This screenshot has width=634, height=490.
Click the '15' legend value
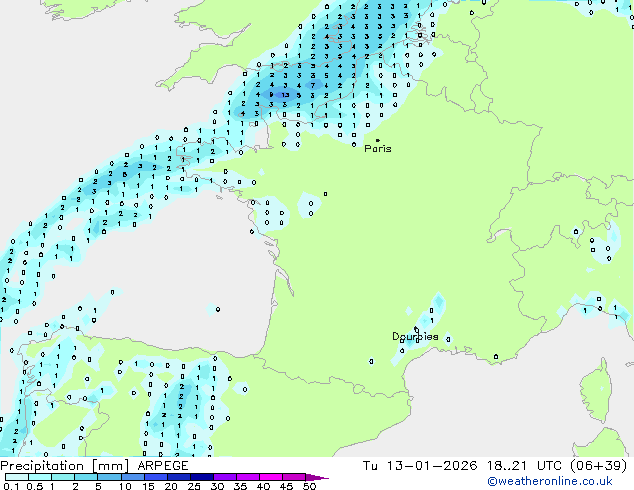[x=148, y=486]
